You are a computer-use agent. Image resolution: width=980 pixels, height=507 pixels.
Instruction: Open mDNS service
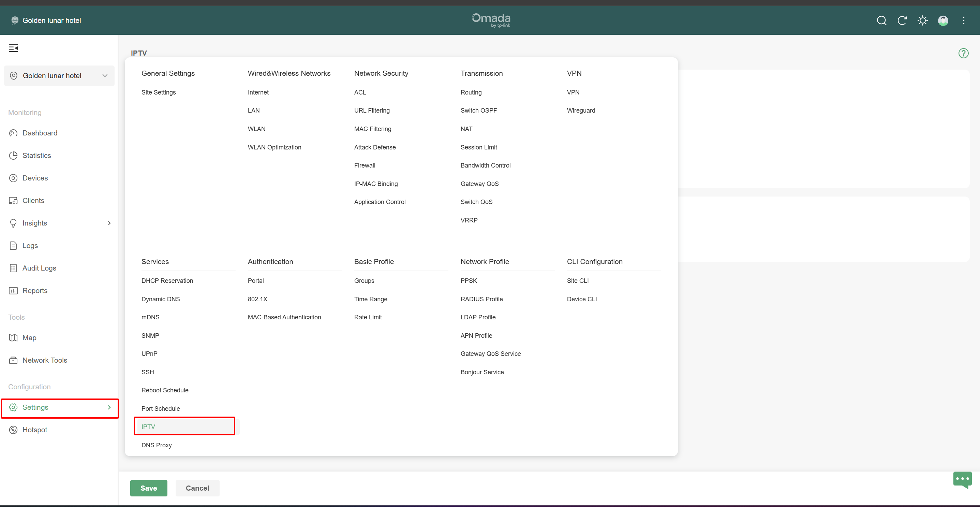coord(150,317)
